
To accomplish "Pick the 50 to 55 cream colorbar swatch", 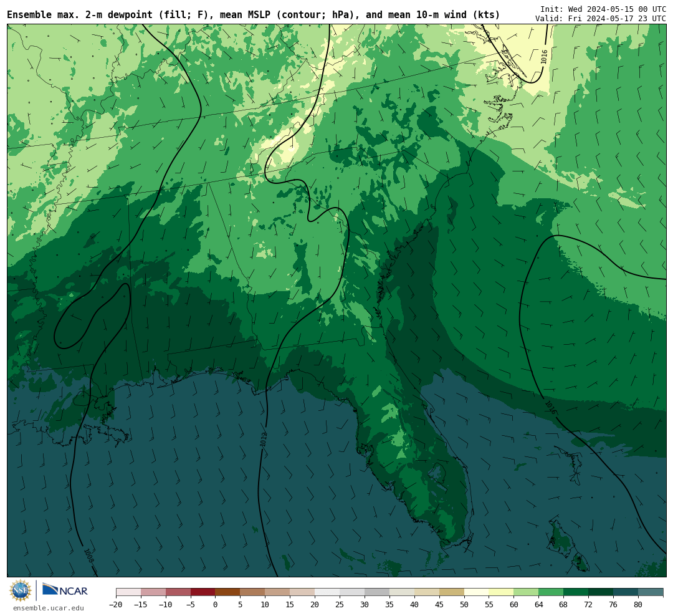I will tap(477, 592).
